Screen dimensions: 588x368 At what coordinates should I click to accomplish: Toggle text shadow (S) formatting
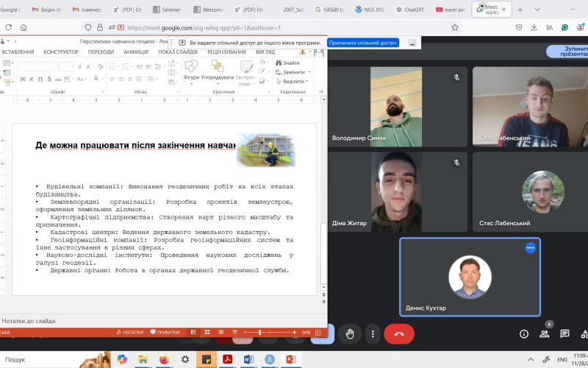(x=49, y=79)
